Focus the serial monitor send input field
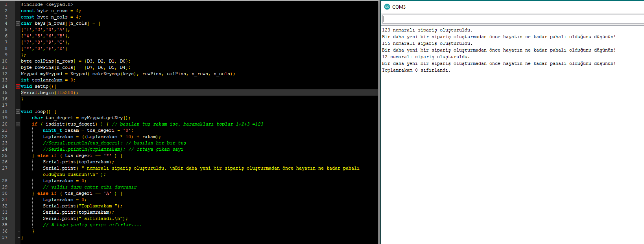The width and height of the screenshot is (644, 244). 511,19
